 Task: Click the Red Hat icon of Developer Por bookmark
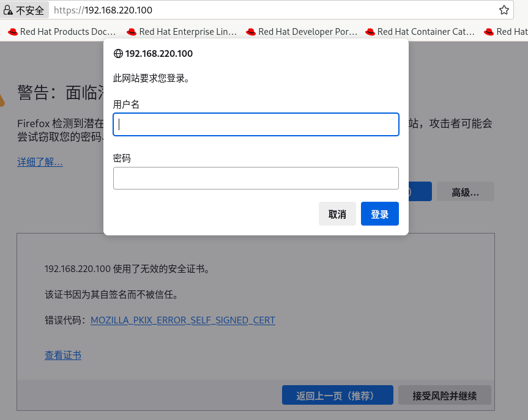click(250, 32)
